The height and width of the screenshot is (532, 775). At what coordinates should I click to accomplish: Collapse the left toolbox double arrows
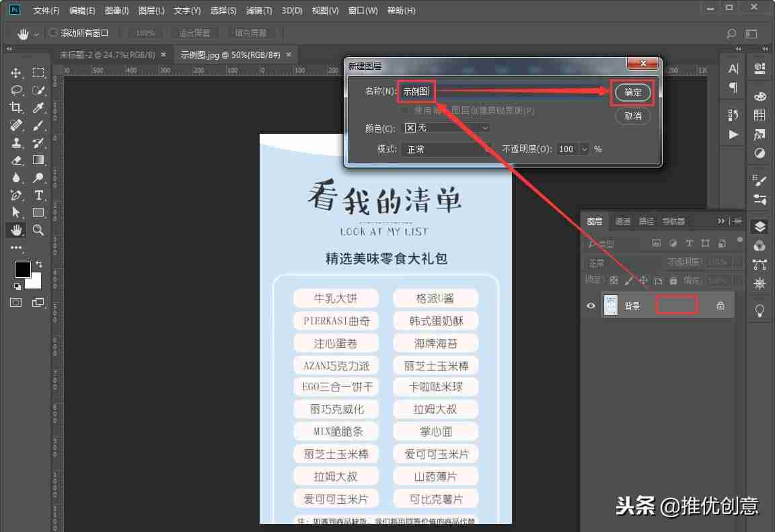point(9,49)
